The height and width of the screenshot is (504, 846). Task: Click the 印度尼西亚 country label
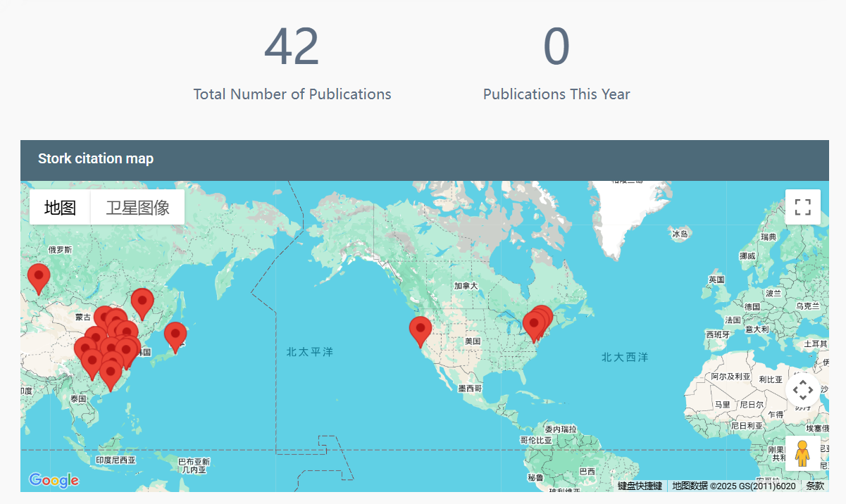[x=116, y=460]
